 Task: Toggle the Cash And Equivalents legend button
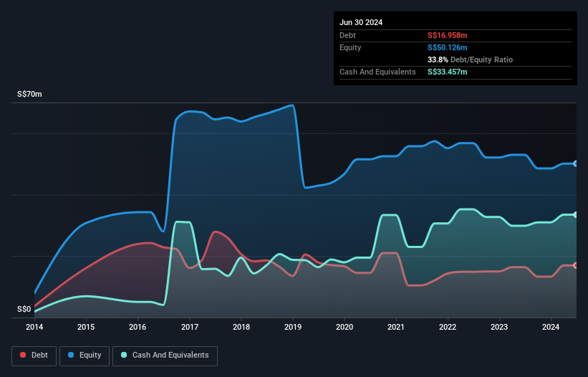(x=165, y=355)
